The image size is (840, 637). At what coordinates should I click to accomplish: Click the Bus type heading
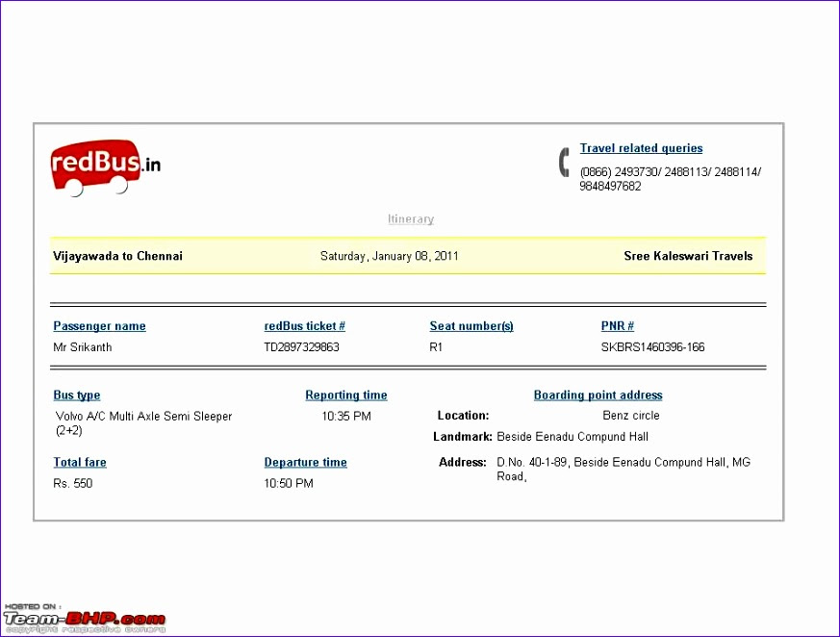77,395
